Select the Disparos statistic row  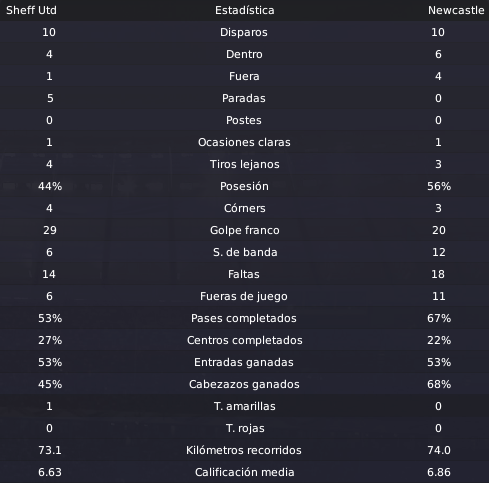click(x=244, y=32)
